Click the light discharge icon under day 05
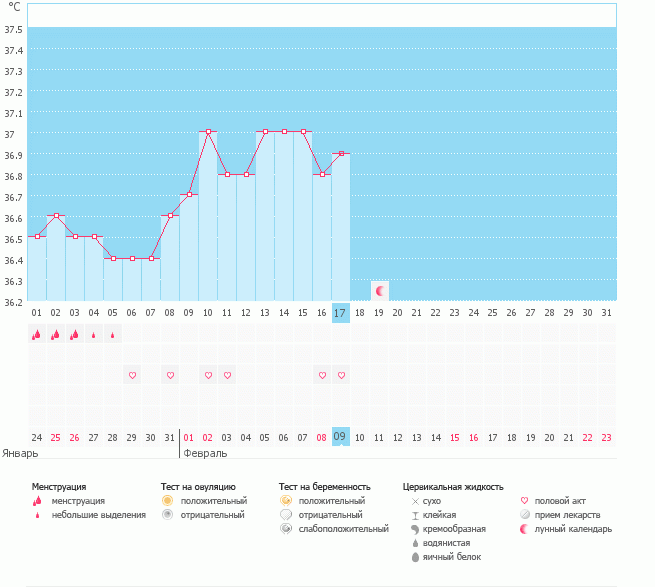The width and height of the screenshot is (655, 587). 112,335
